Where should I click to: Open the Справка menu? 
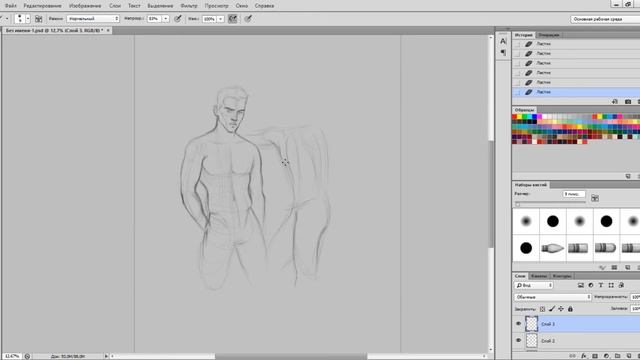click(264, 6)
